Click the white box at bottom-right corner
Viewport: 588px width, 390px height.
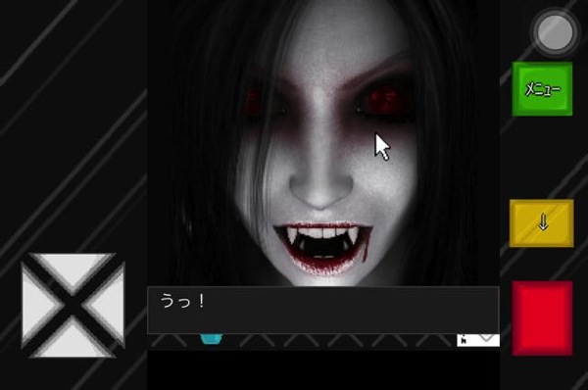point(478,340)
